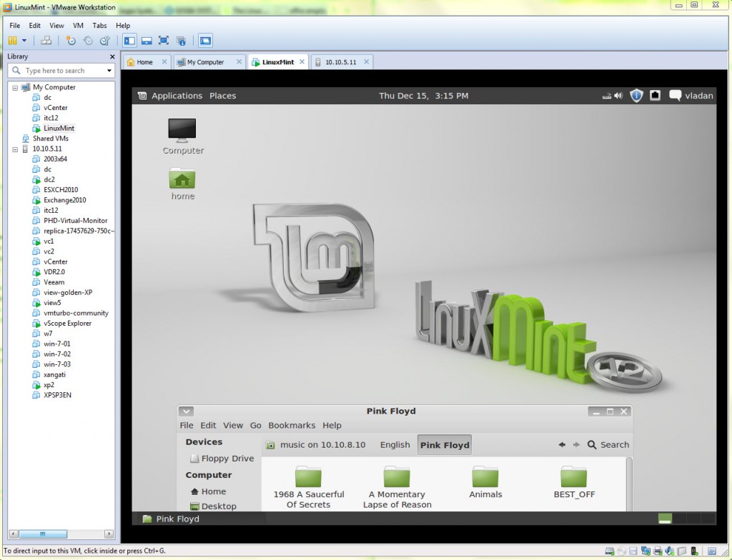Toggle the library sidebar view button
This screenshot has width=732, height=560.
pos(129,41)
